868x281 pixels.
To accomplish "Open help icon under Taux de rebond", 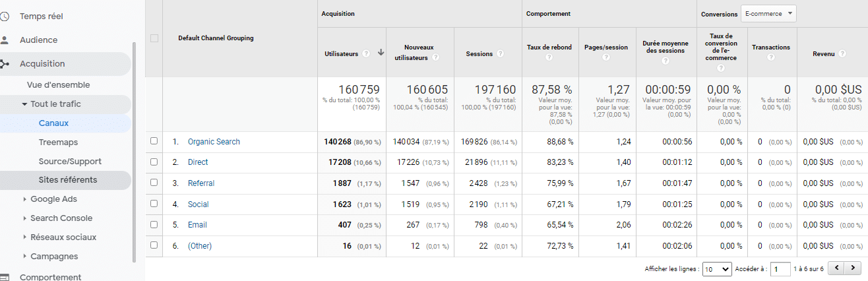I will click(549, 58).
